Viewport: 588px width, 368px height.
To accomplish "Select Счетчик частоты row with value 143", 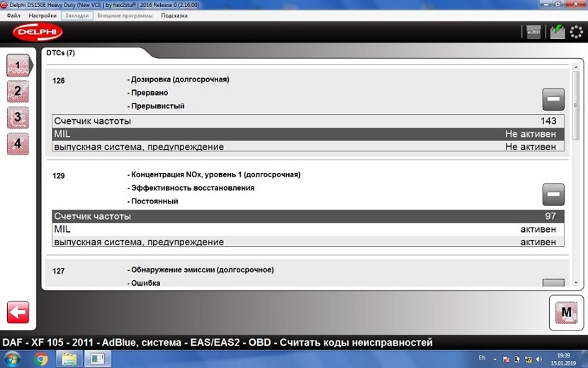I will pos(308,121).
